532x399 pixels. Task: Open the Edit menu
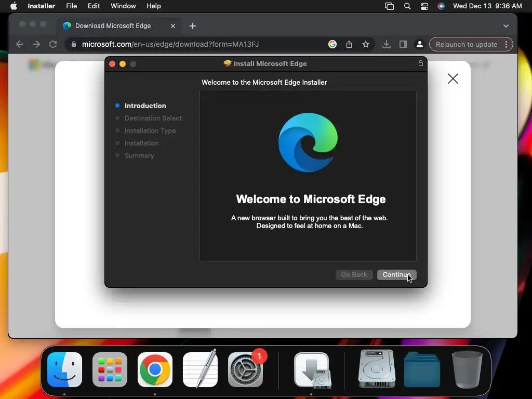(x=94, y=6)
